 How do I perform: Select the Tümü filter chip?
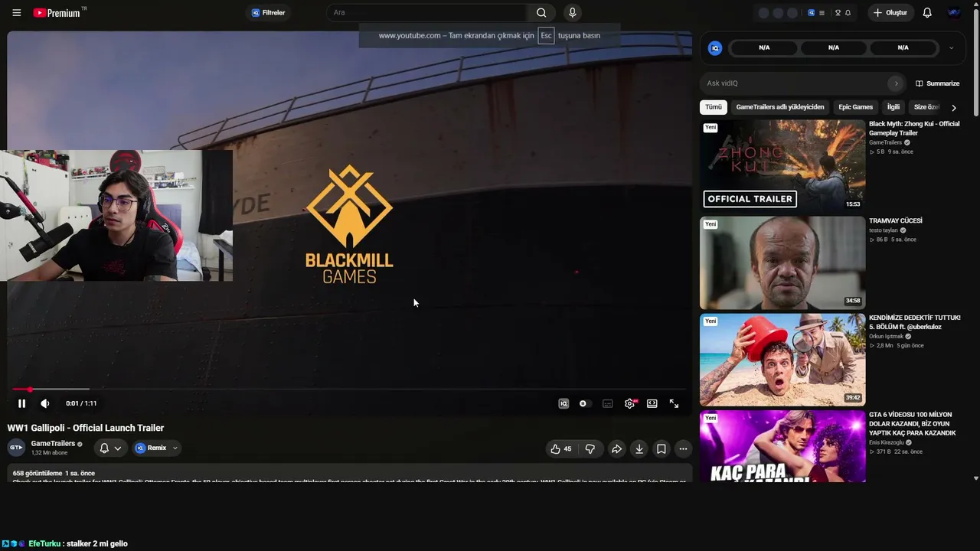(x=714, y=107)
